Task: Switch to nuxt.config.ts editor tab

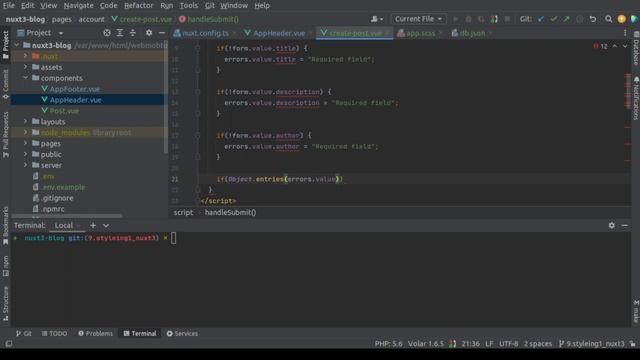Action: click(x=205, y=33)
